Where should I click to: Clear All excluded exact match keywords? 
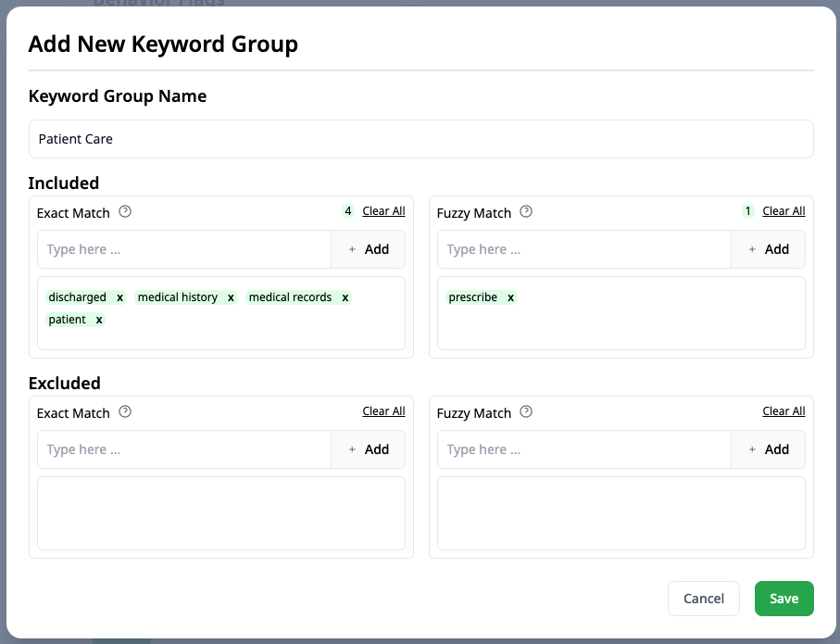pos(382,410)
